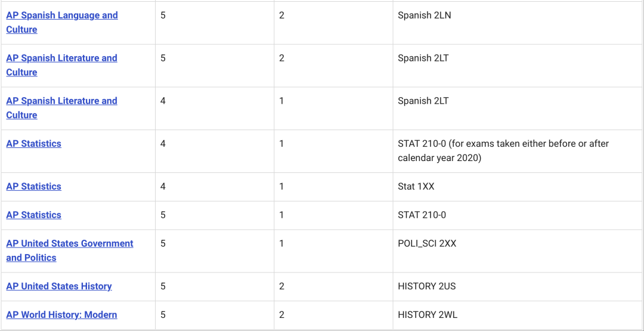Screen dimensions: 644x331
Task: Open AP Spanish Literature link with score 4
Action: [x=61, y=107]
